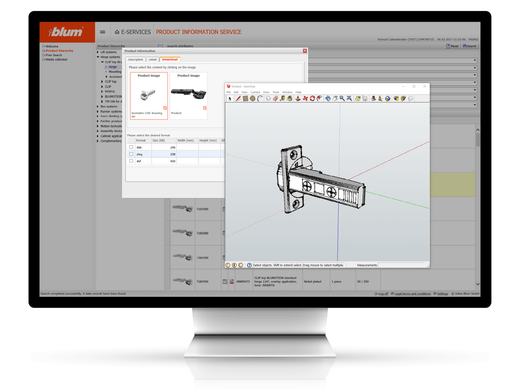The width and height of the screenshot is (520, 390).
Task: Open the Free Search link in sidebar
Action: (x=54, y=55)
